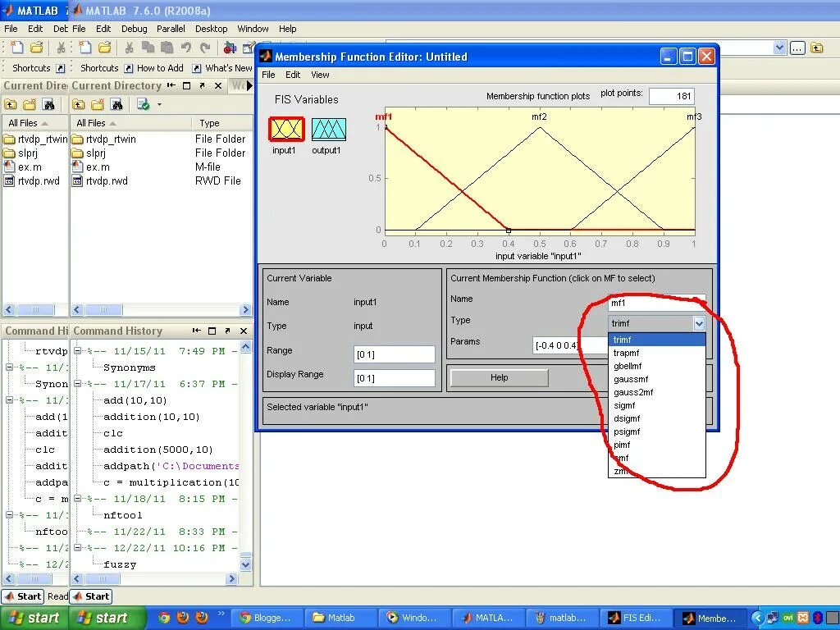Viewport: 840px width, 630px height.
Task: Choose psigmf from the type list
Action: pos(657,431)
